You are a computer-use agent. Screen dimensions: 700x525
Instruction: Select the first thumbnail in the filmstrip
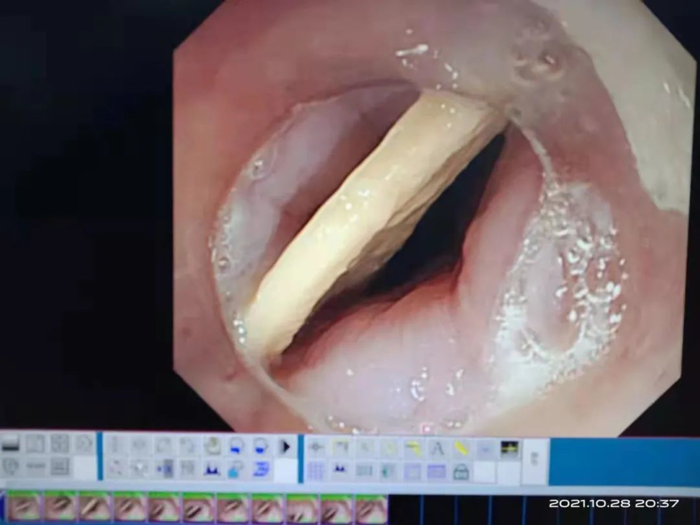point(24,508)
